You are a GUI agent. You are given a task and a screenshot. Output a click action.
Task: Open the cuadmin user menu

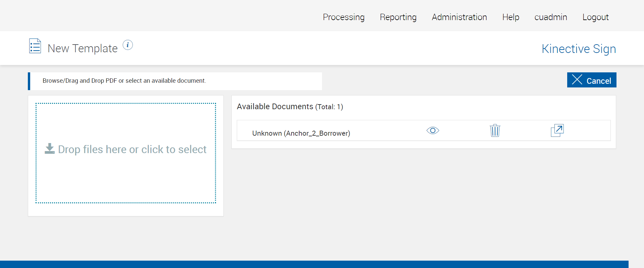click(x=551, y=17)
